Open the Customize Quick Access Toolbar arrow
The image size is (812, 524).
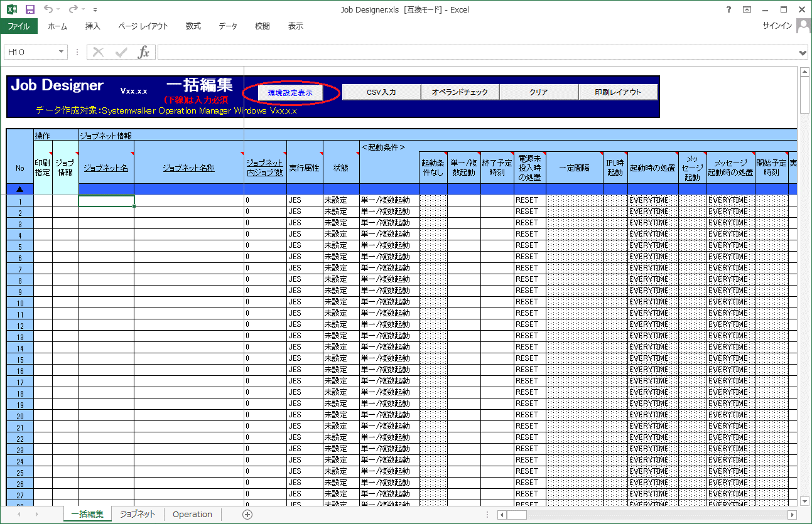click(95, 10)
